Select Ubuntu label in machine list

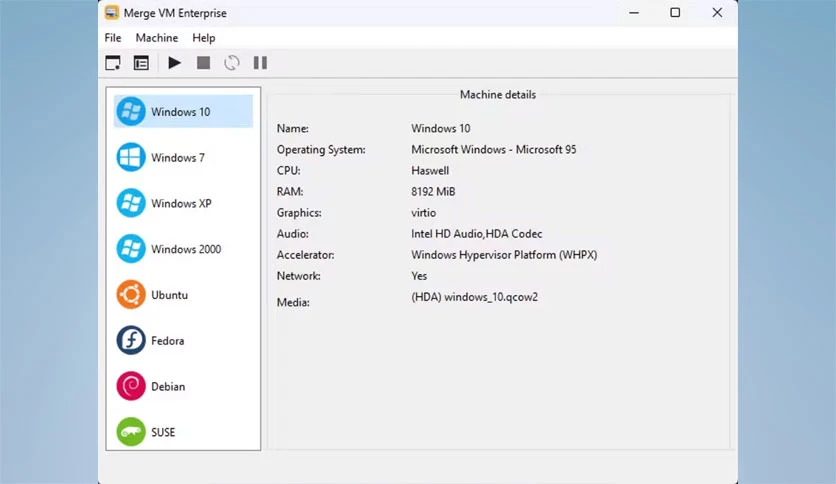pyautogui.click(x=170, y=295)
